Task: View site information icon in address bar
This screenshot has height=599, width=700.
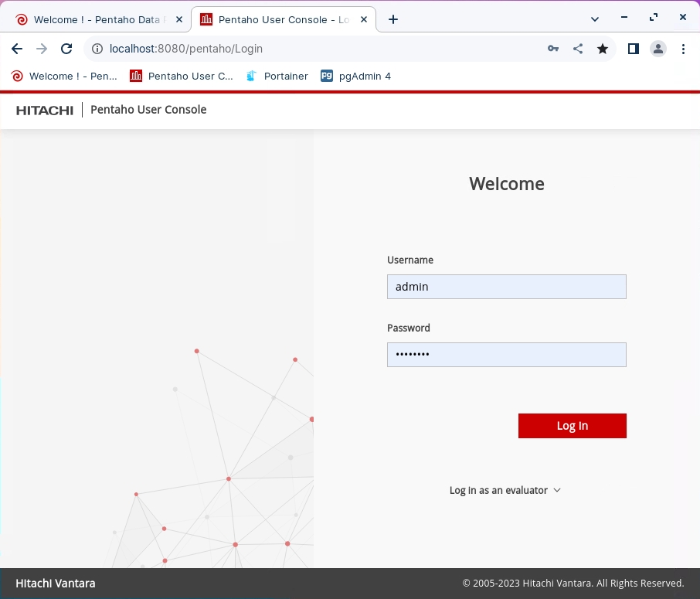Action: point(97,49)
